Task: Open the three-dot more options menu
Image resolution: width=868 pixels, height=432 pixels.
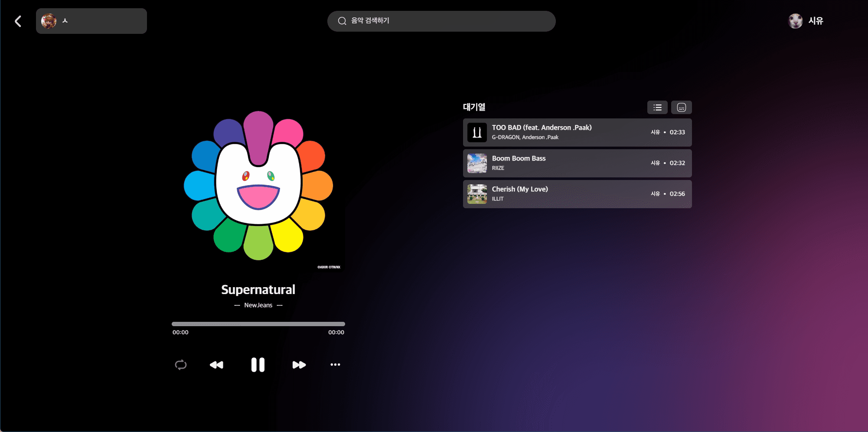Action: click(335, 365)
